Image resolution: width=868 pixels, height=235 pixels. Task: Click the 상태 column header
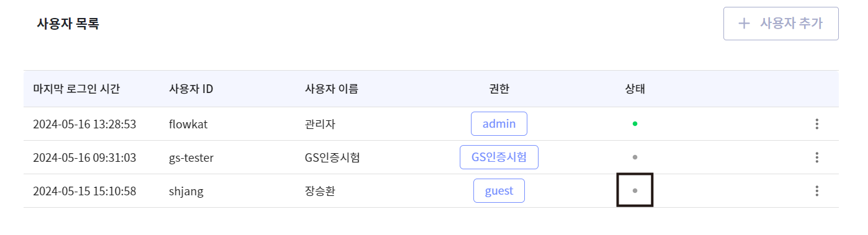[635, 89]
